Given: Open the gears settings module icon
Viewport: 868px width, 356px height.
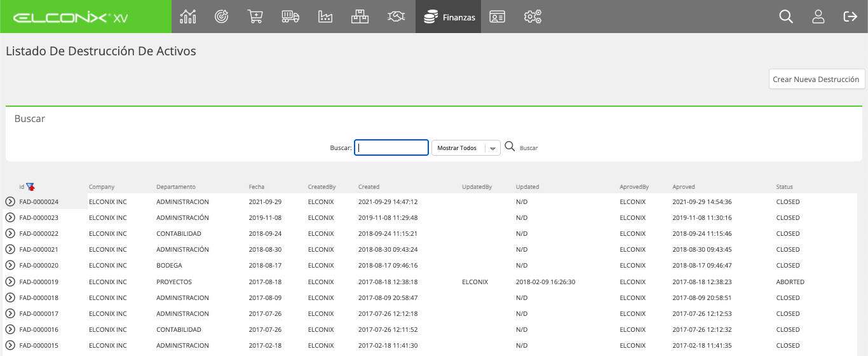Looking at the screenshot, I should 532,17.
